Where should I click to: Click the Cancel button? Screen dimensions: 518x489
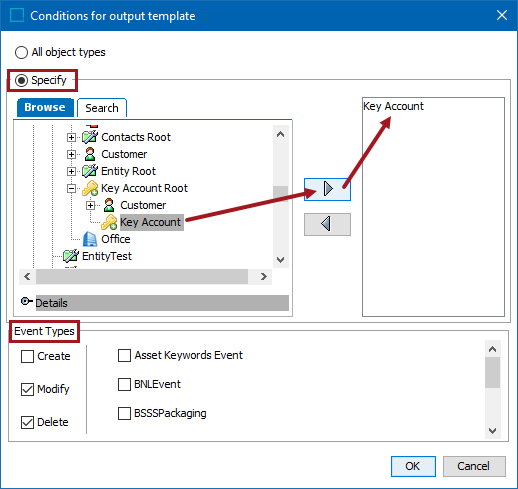(x=474, y=466)
